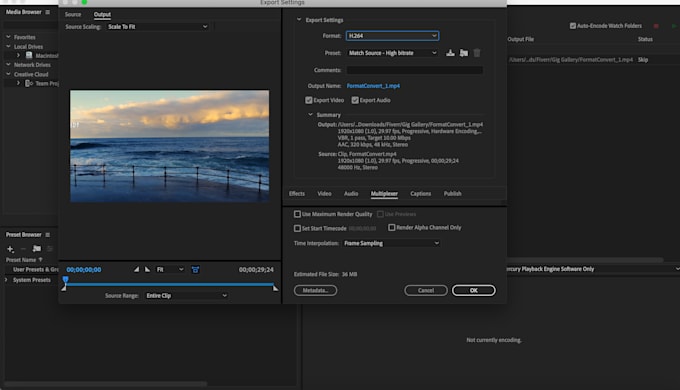Click the red Stop Queue icon
680x390 pixels.
[x=656, y=26]
